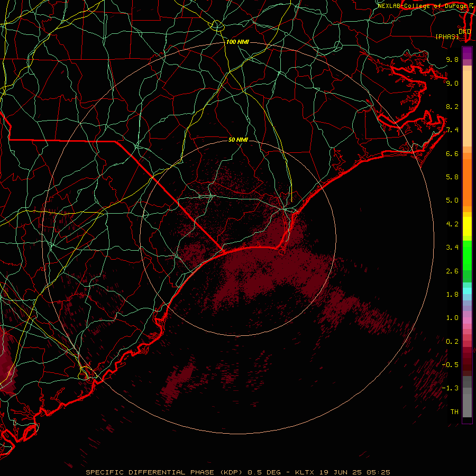Click the KLTX station identifier

click(305, 472)
